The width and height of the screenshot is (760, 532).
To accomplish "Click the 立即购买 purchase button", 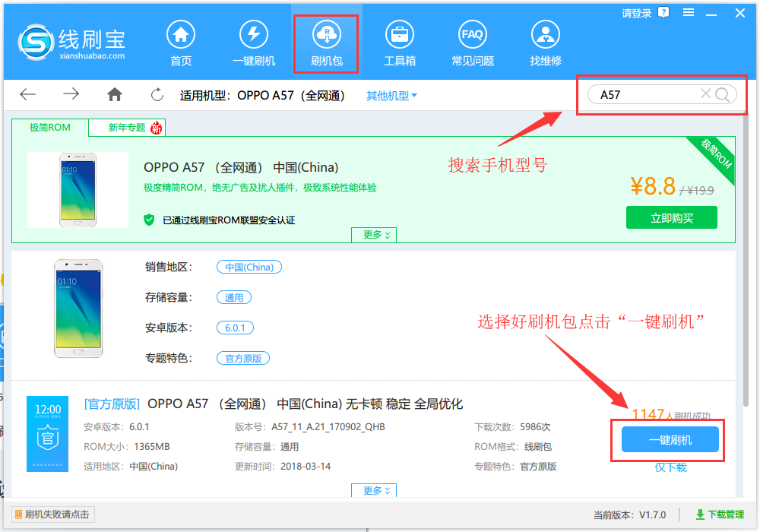I will click(671, 217).
